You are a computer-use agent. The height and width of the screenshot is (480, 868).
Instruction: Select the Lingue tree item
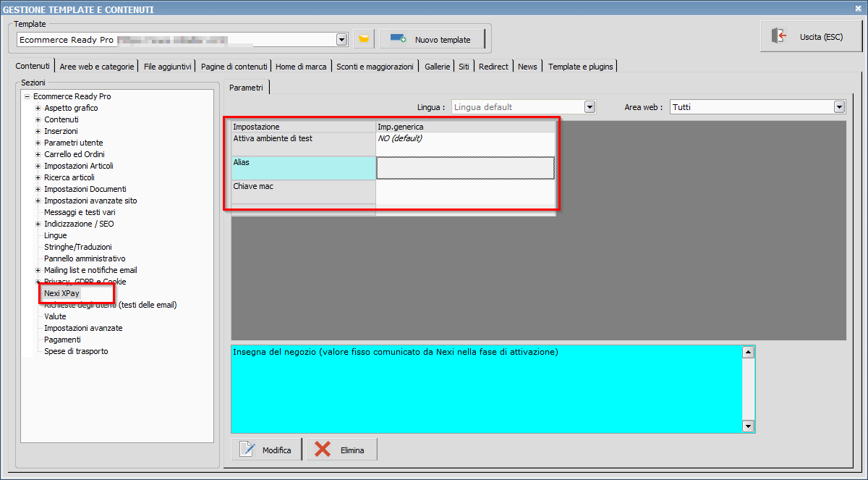(x=55, y=235)
